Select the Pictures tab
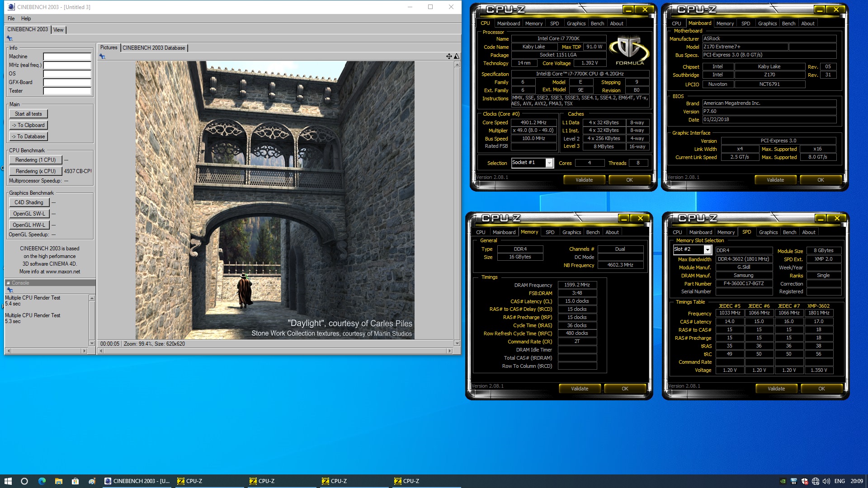868x488 pixels. coord(108,47)
